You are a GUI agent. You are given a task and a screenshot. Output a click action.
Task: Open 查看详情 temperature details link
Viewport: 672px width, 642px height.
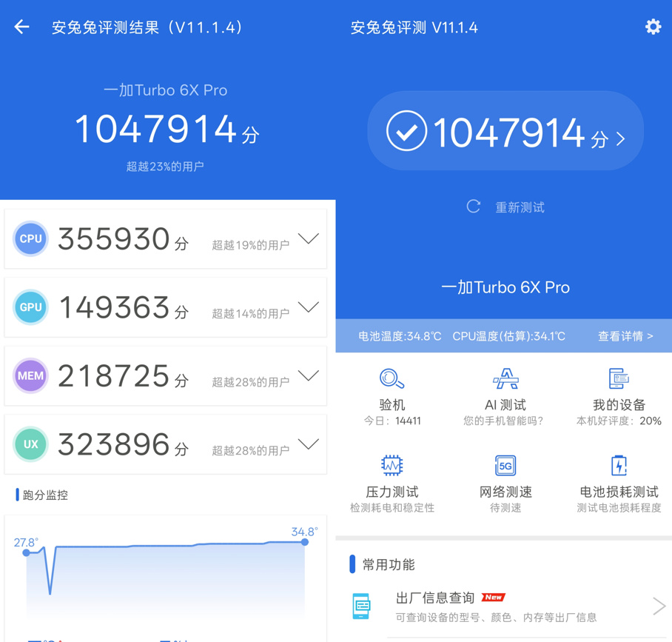click(625, 335)
